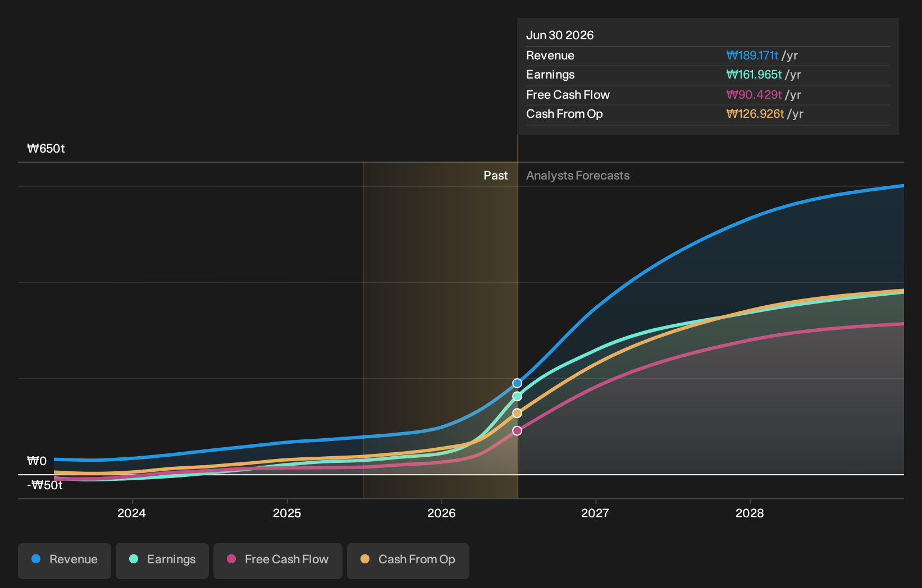
Task: Click the Jun 30 2026 tooltip date
Action: (x=560, y=35)
